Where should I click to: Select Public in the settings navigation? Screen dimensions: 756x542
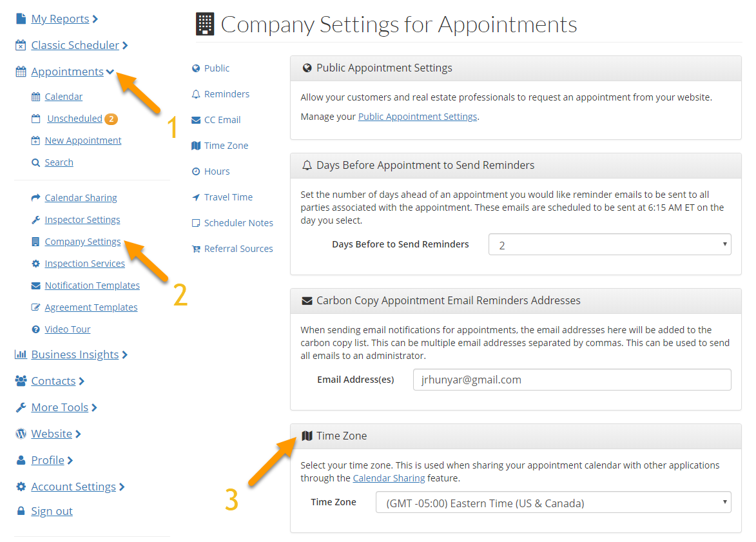coord(217,68)
